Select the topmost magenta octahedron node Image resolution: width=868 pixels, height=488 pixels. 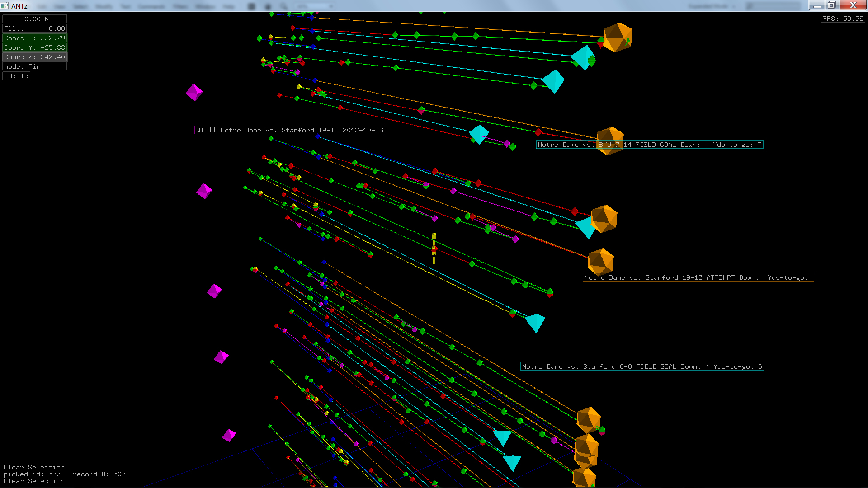tap(194, 92)
